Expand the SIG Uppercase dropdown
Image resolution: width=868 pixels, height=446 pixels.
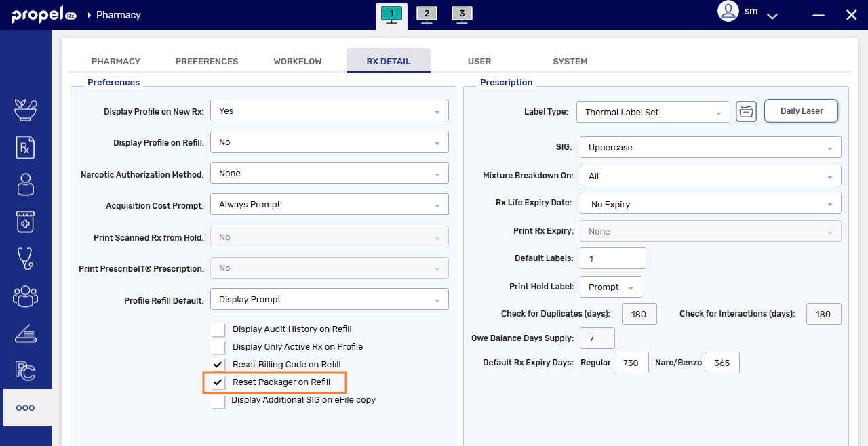[x=710, y=147]
